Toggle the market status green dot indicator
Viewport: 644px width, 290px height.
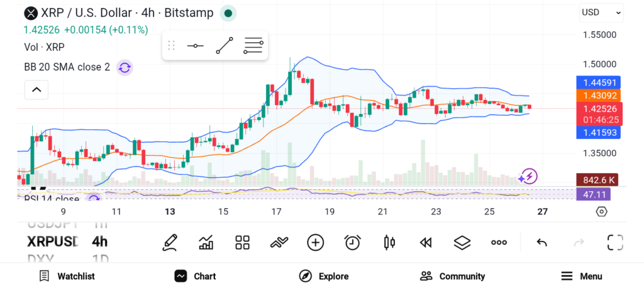click(x=228, y=13)
